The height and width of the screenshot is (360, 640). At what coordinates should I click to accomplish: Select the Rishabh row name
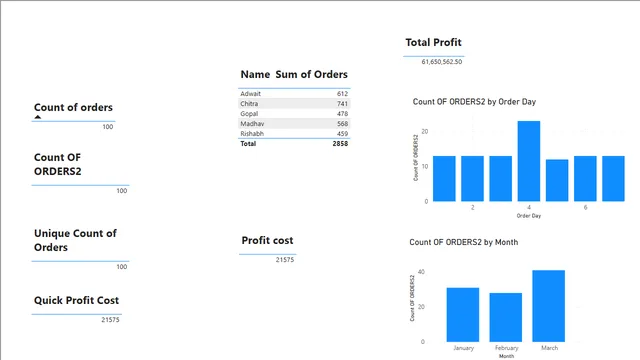click(x=252, y=133)
